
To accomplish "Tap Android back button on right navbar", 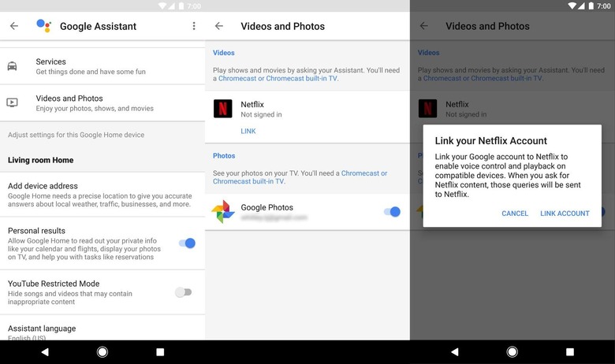I will 455,352.
